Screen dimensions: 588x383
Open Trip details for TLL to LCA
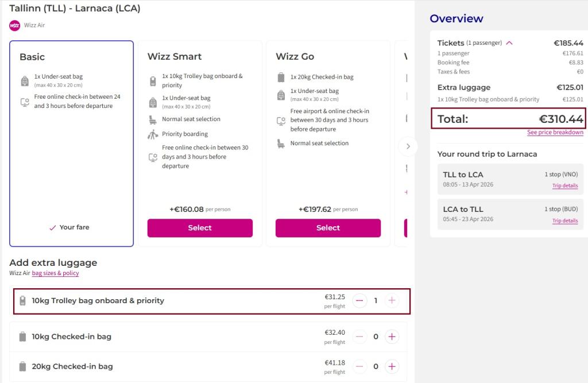tap(565, 186)
